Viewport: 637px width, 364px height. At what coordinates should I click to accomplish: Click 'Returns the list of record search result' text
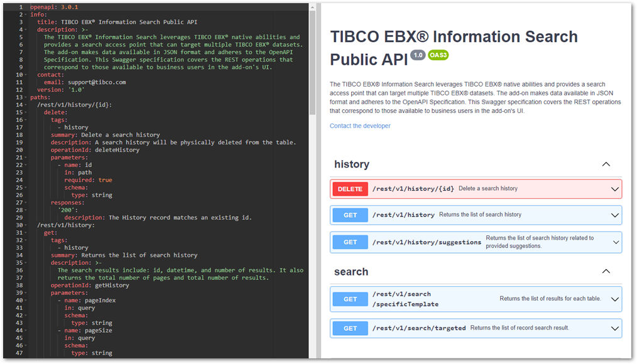[520, 328]
